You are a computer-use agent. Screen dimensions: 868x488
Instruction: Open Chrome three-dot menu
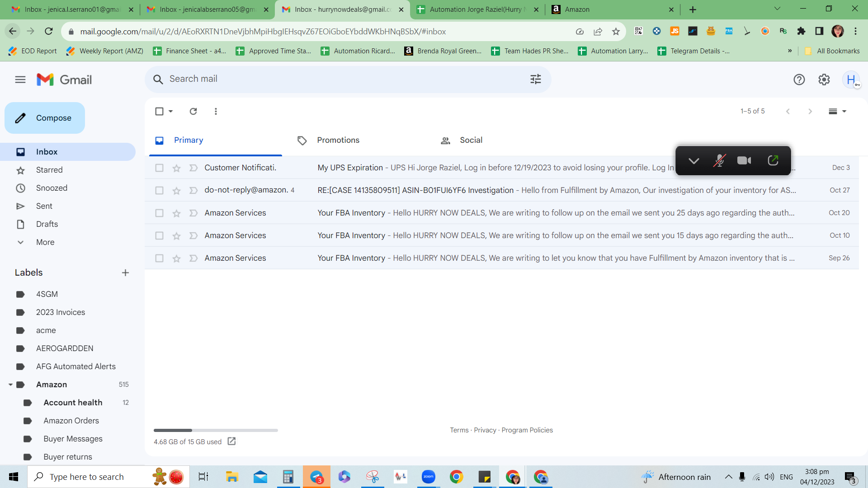tap(855, 31)
